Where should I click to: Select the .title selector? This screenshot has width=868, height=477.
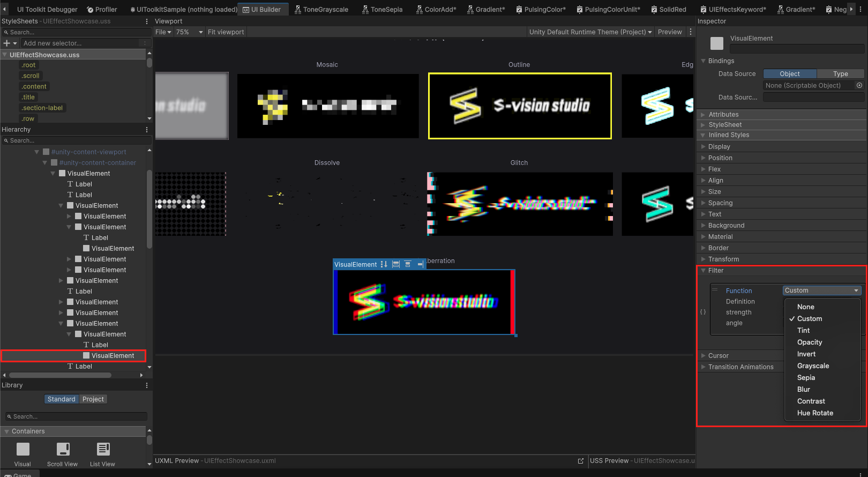(x=28, y=98)
